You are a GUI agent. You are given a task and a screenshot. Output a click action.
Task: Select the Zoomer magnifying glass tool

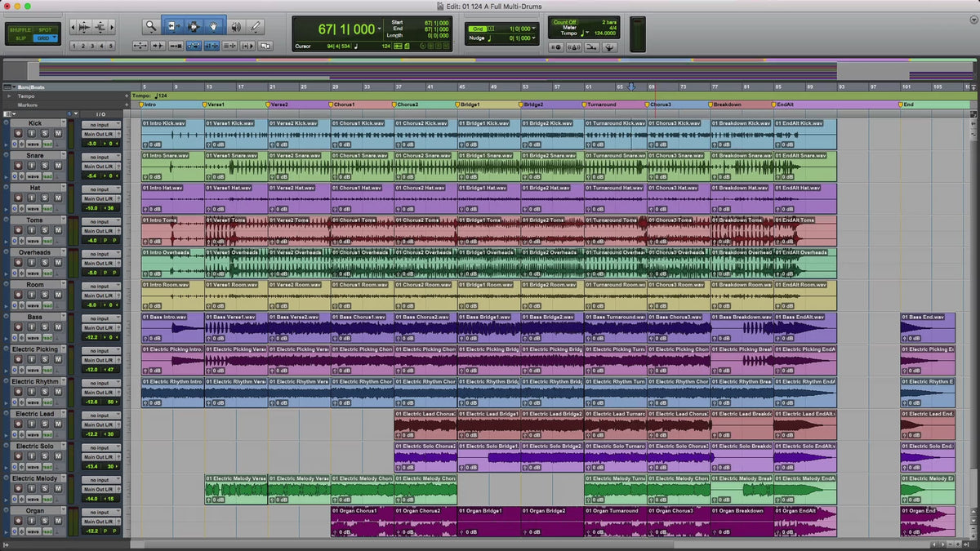click(151, 27)
